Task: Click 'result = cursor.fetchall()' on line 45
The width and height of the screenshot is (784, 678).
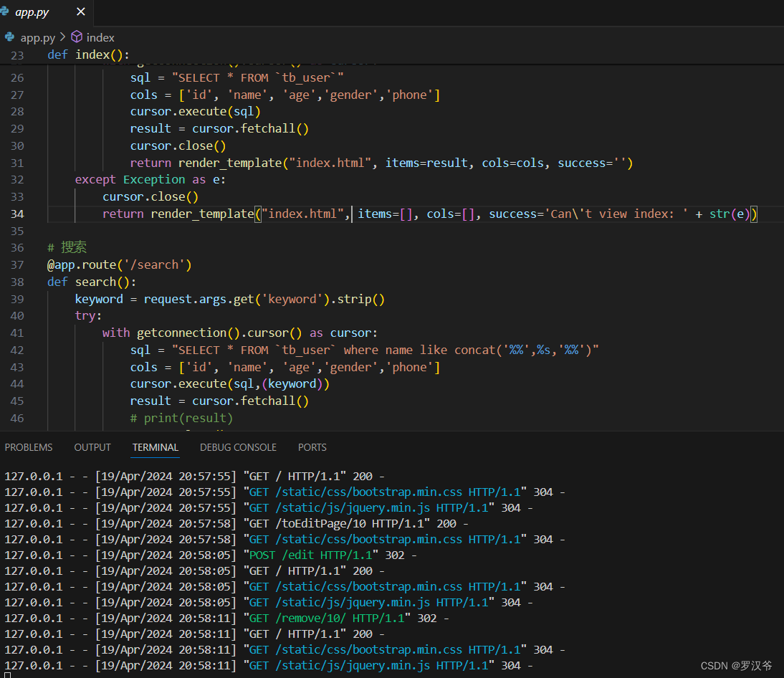Action: [x=219, y=401]
